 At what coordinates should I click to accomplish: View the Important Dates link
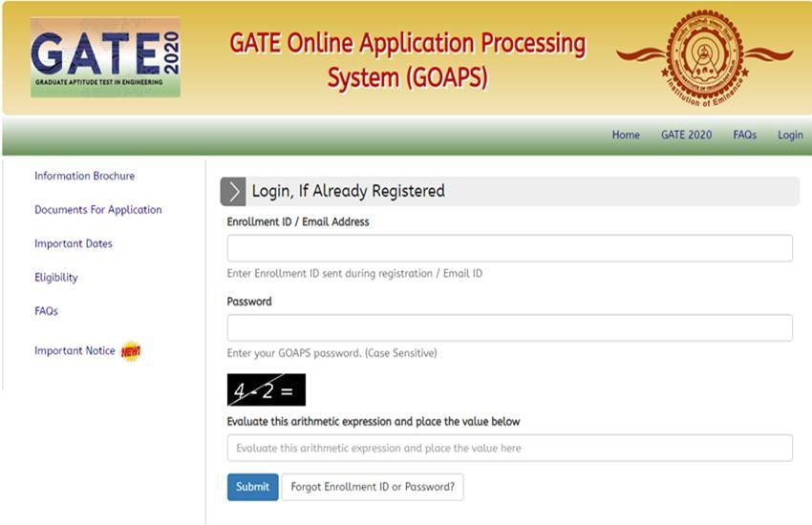coord(74,243)
